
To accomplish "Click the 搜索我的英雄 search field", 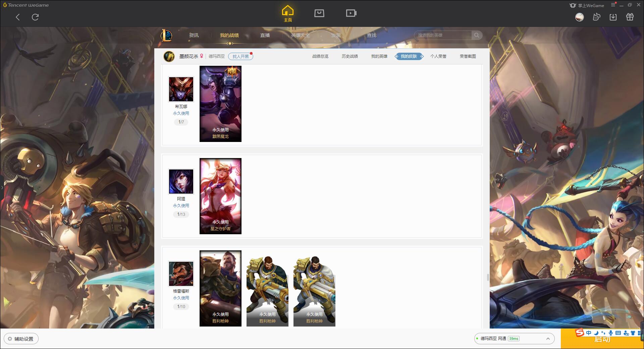I will pos(443,35).
